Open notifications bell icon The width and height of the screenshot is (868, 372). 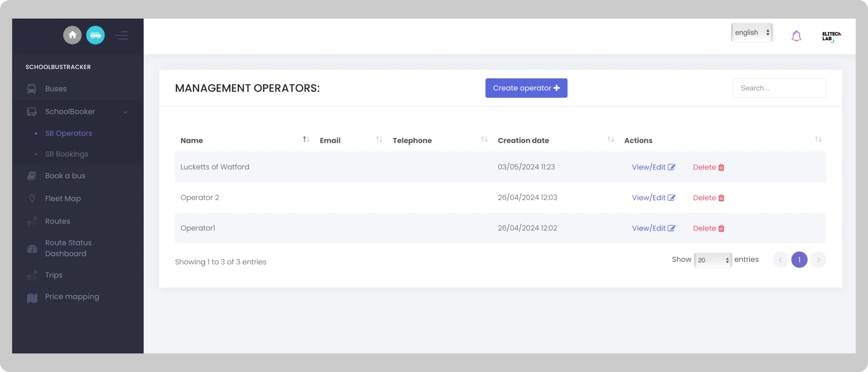pyautogui.click(x=796, y=36)
